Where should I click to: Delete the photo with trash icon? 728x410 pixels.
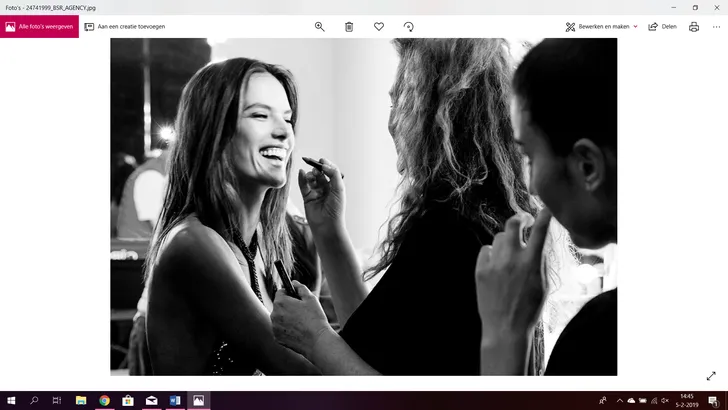click(349, 27)
